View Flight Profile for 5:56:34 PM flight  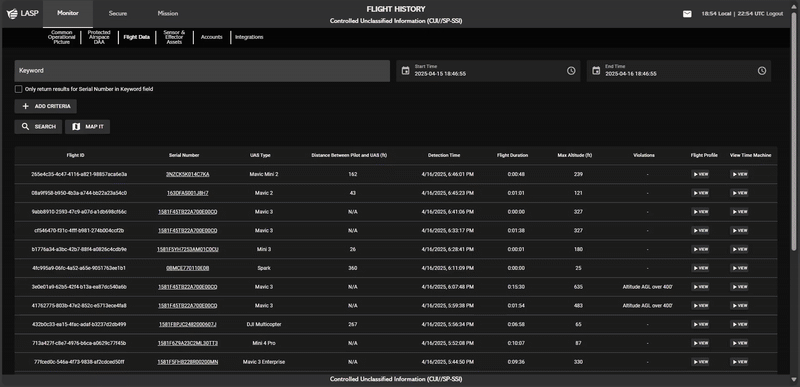700,324
